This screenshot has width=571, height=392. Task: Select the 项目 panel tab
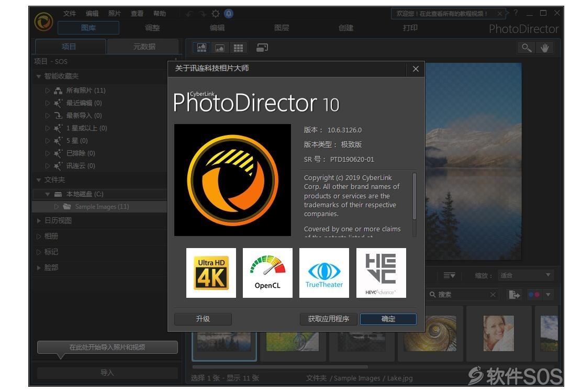click(x=69, y=47)
